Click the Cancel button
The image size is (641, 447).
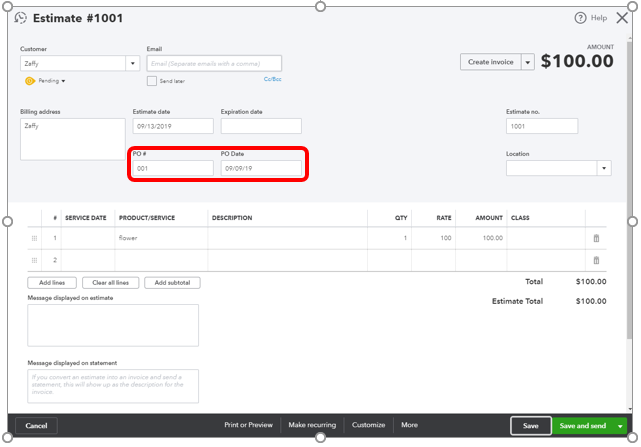coord(36,426)
